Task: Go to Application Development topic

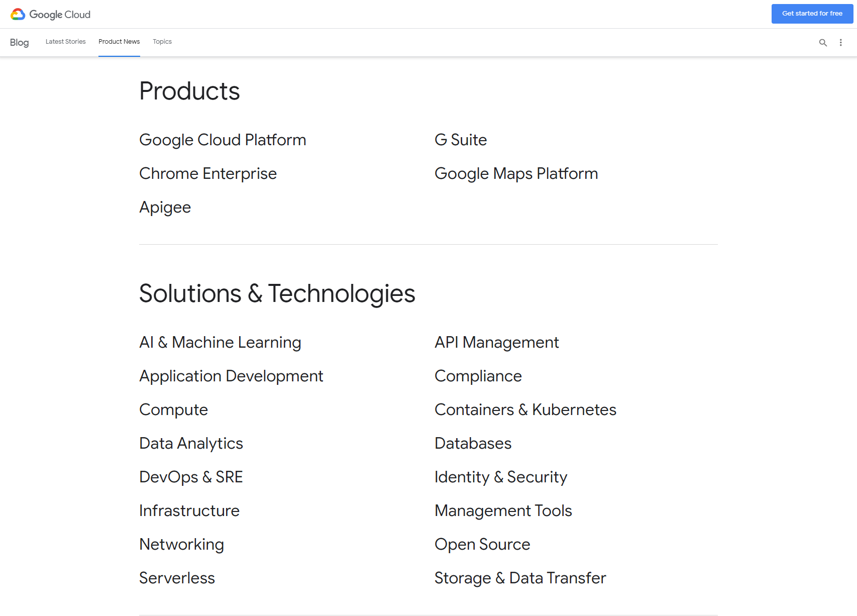Action: click(231, 376)
